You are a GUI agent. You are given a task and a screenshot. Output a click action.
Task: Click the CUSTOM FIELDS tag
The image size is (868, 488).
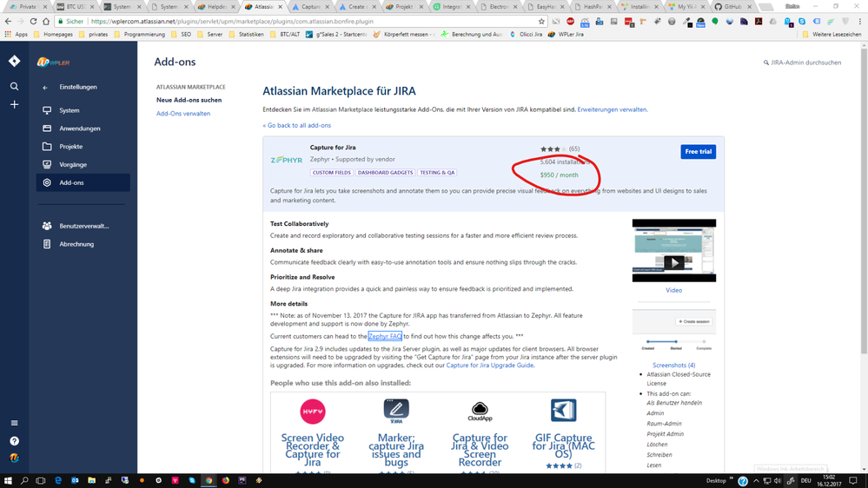[x=332, y=173]
